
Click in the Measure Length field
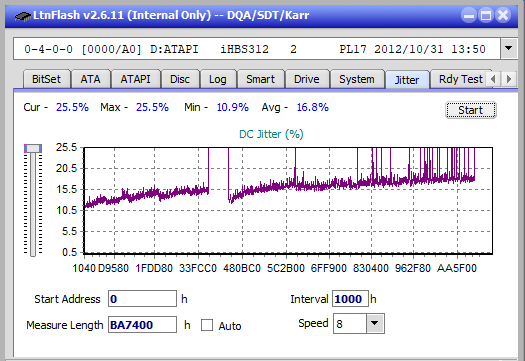tap(142, 325)
